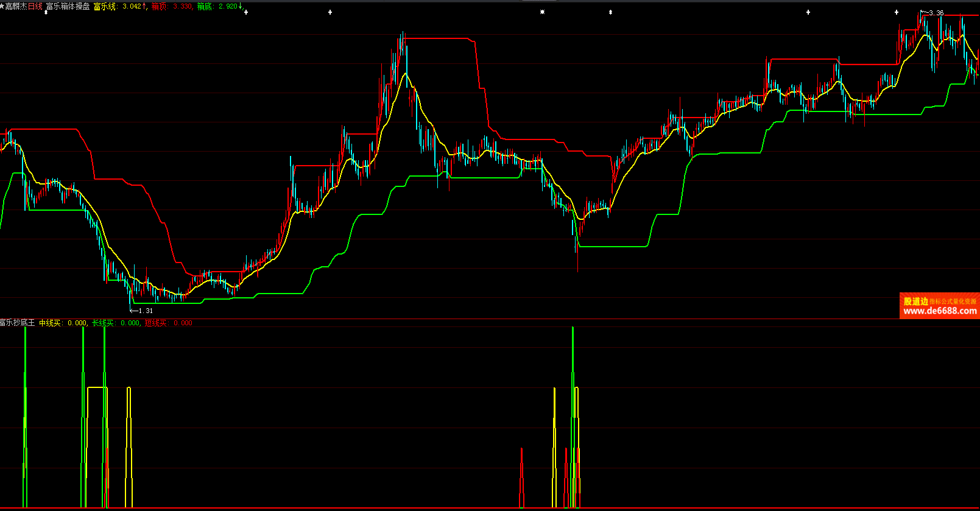The image size is (980, 511).
Task: Select the stock name 嘉麟杰
Action: 16,6
